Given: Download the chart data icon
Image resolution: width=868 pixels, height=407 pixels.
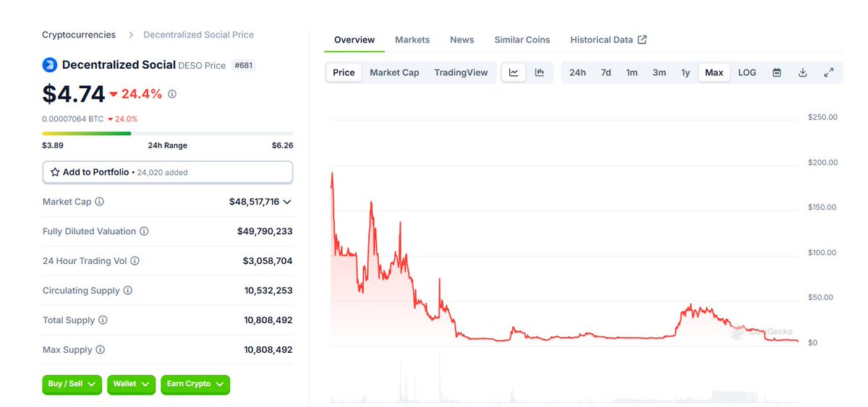Looking at the screenshot, I should coord(803,72).
